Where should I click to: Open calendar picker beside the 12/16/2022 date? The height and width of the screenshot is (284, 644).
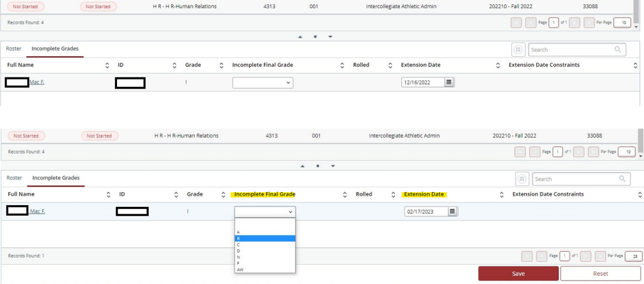coord(449,83)
